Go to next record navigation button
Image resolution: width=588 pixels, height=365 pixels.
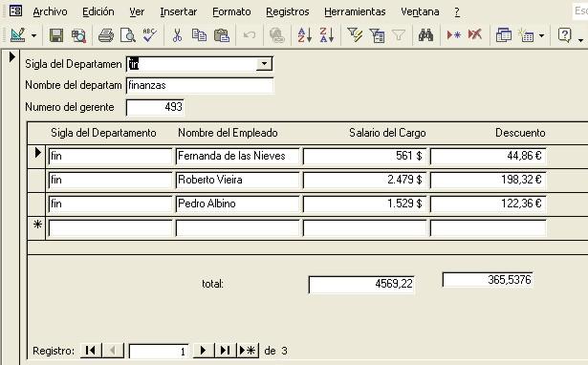click(x=204, y=351)
